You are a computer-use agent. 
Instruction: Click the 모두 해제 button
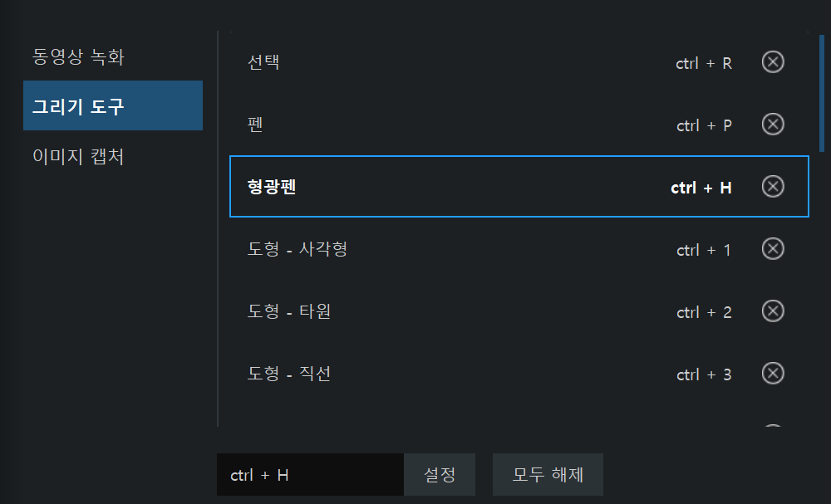click(x=548, y=474)
